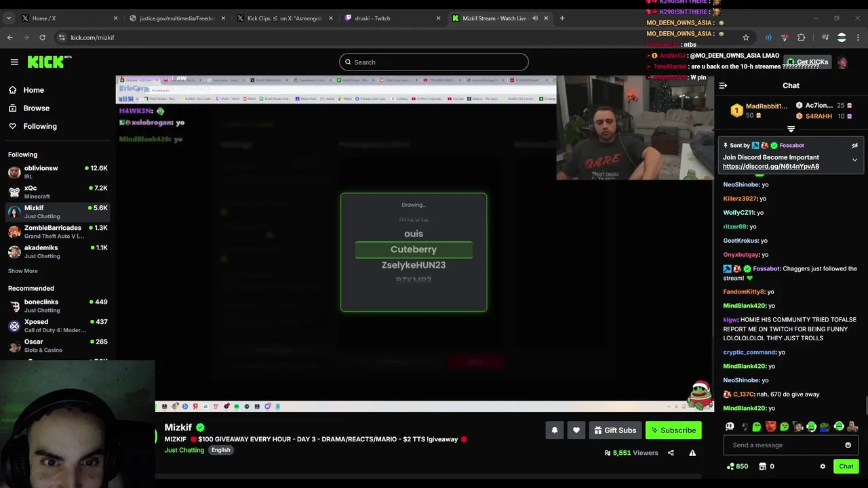Open the hamburger menu beside the Kick logo
Viewport: 868px width, 488px height.
(14, 62)
